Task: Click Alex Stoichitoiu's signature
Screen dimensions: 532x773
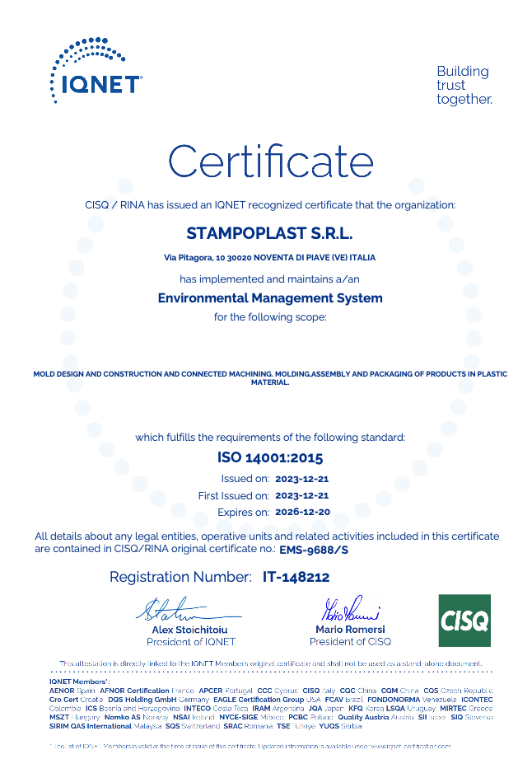Action: pyautogui.click(x=189, y=610)
